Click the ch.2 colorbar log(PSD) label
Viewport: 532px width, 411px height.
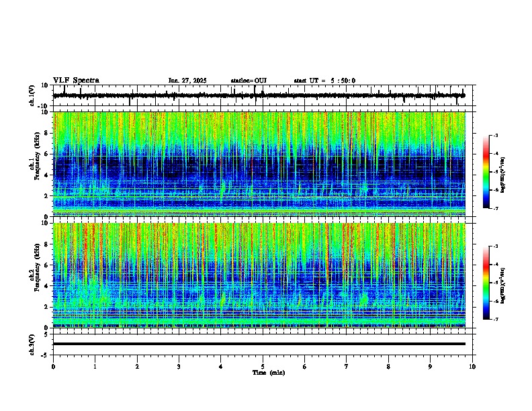tap(502, 286)
